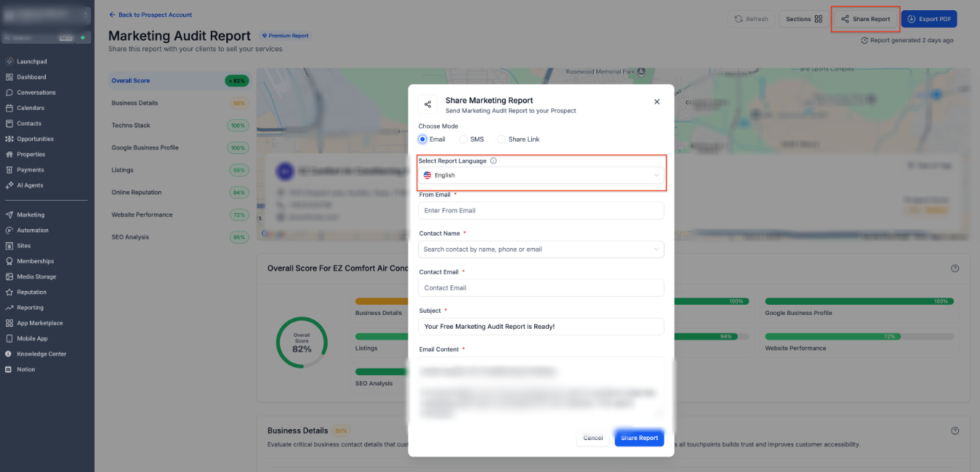Screen dimensions: 980x472
Task: Click the Google Business Profile progress bar
Action: click(859, 301)
